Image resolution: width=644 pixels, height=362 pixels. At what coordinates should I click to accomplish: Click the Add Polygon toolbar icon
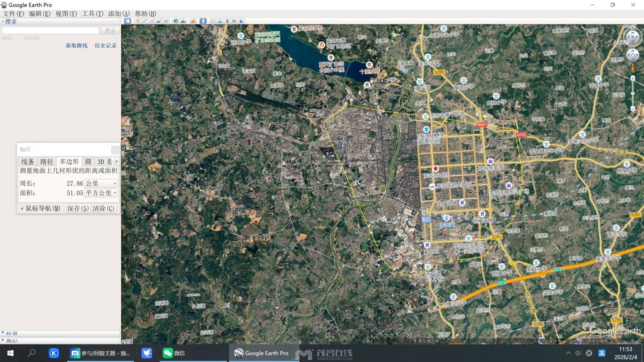tap(145, 21)
